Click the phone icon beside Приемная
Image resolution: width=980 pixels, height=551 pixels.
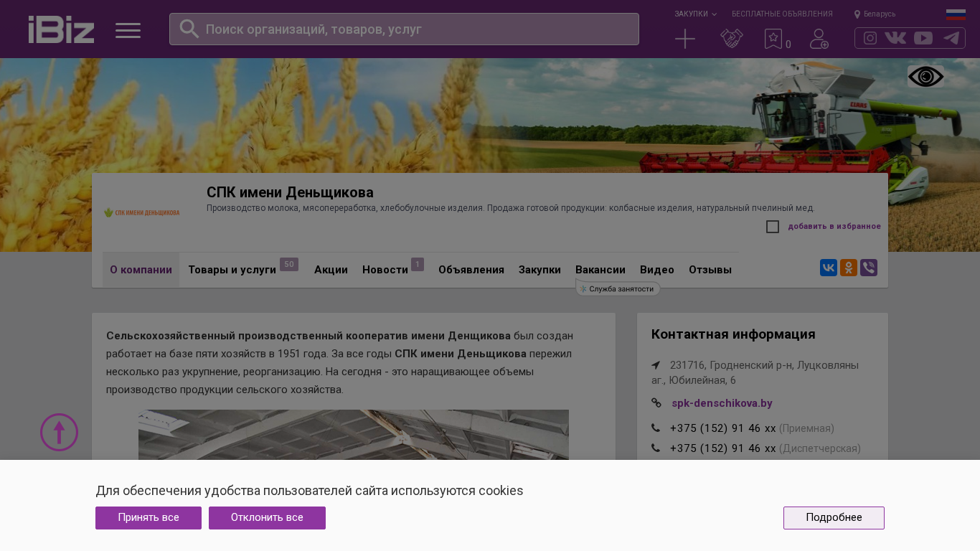click(656, 428)
